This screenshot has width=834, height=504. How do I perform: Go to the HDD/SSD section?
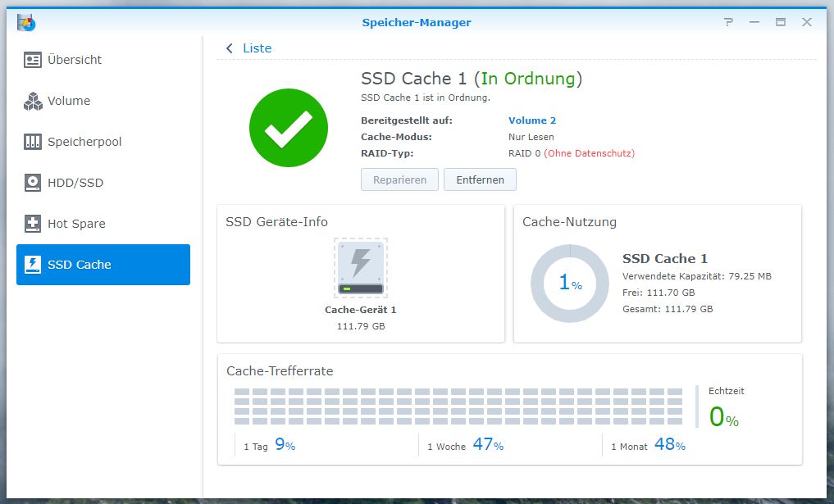(x=103, y=183)
